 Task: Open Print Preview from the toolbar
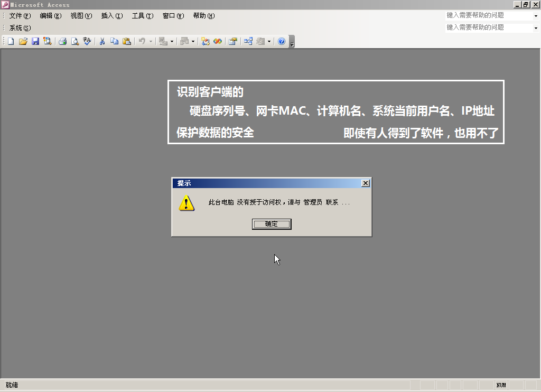pyautogui.click(x=75, y=41)
